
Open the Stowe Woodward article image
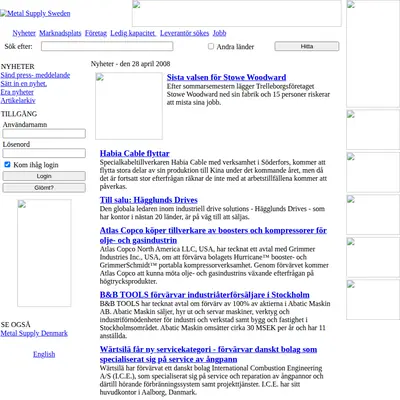(x=129, y=106)
